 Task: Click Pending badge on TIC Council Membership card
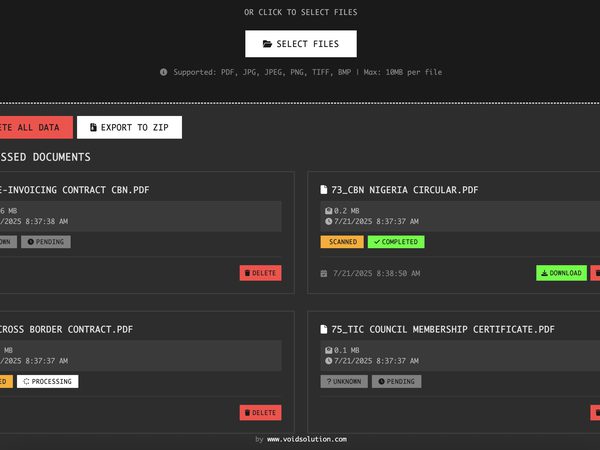click(x=396, y=382)
